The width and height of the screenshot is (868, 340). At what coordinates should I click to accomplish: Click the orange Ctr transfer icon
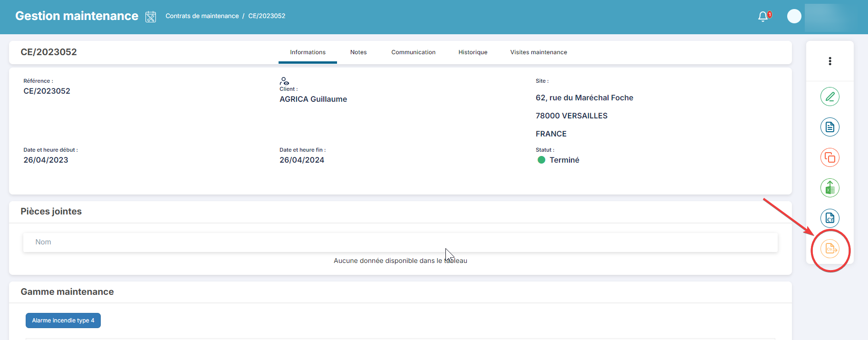[x=830, y=249]
